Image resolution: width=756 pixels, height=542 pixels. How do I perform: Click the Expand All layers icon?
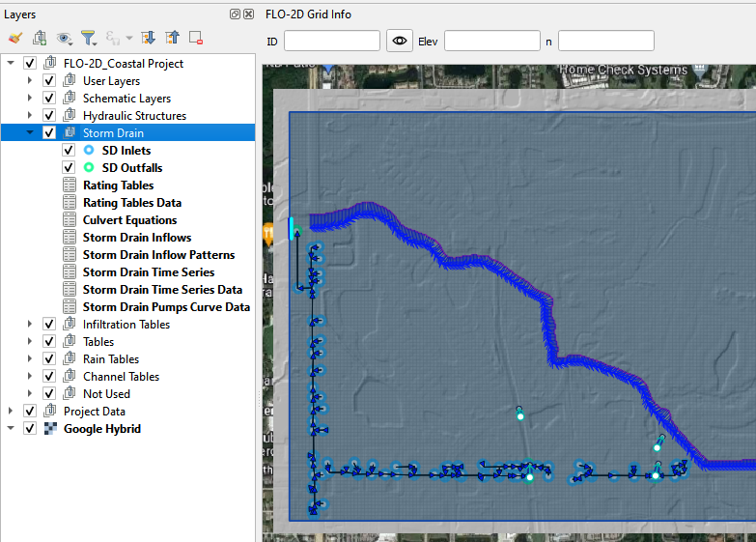click(x=148, y=39)
